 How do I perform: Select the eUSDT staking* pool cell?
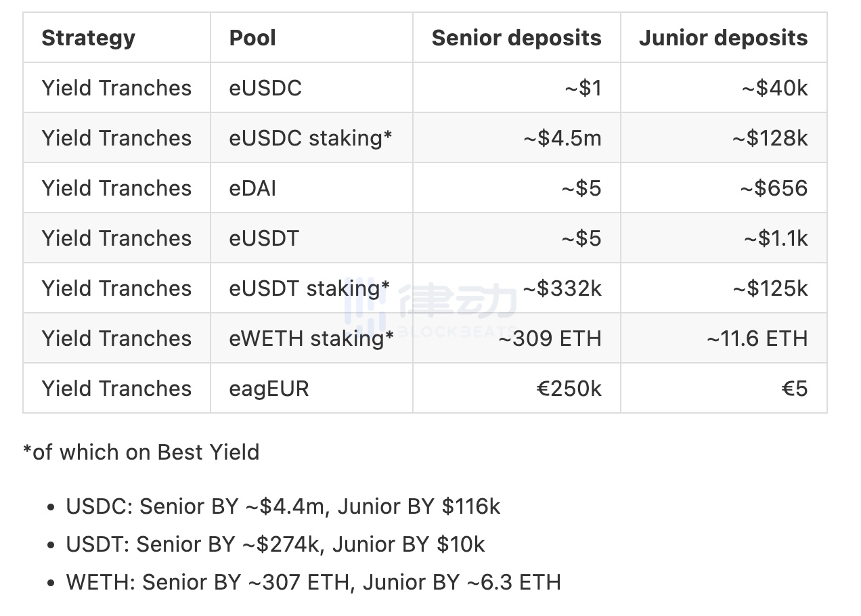tap(309, 288)
